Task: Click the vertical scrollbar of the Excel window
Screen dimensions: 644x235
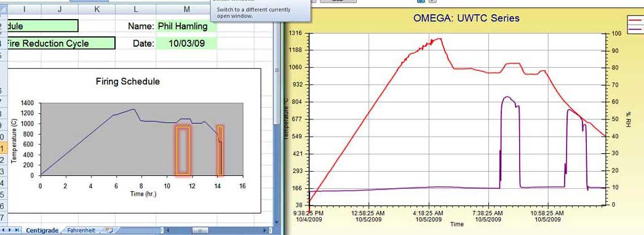Action: click(x=277, y=123)
